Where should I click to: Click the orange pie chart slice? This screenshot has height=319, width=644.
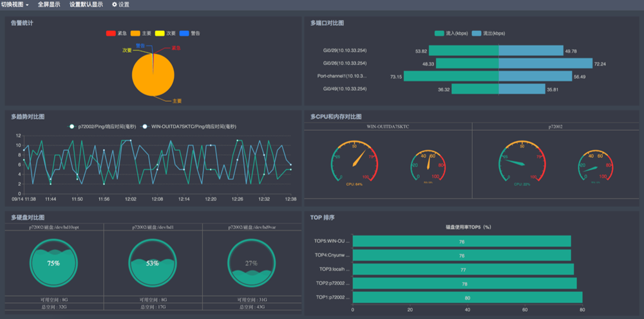[153, 76]
